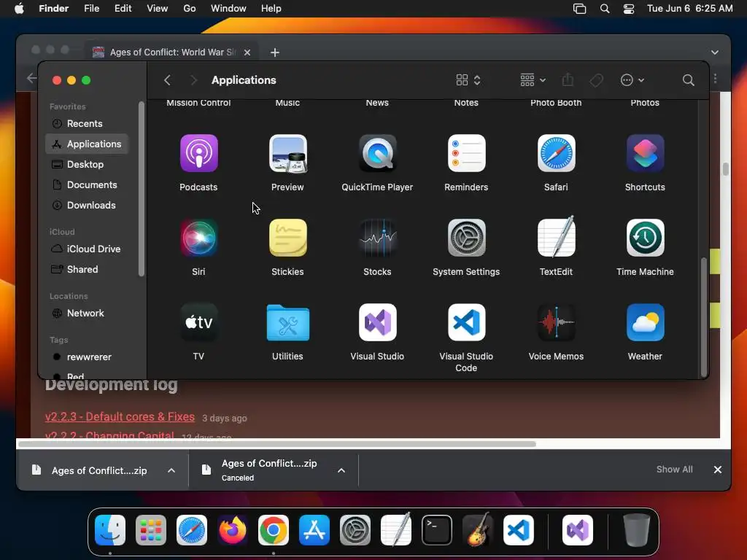Viewport: 747px width, 560px height.
Task: Close the Chrome downloads bar
Action: click(x=718, y=470)
